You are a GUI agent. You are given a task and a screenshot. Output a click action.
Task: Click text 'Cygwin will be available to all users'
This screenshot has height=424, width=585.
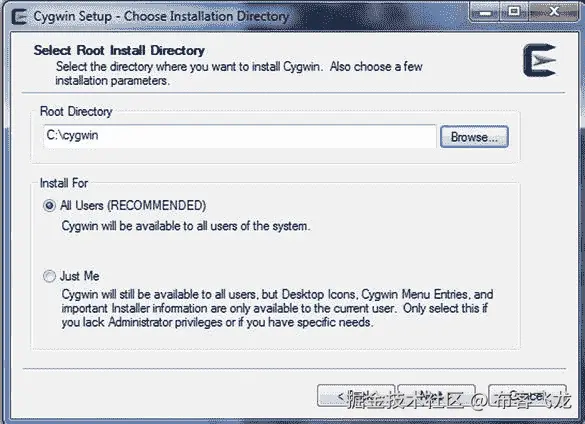click(150, 226)
